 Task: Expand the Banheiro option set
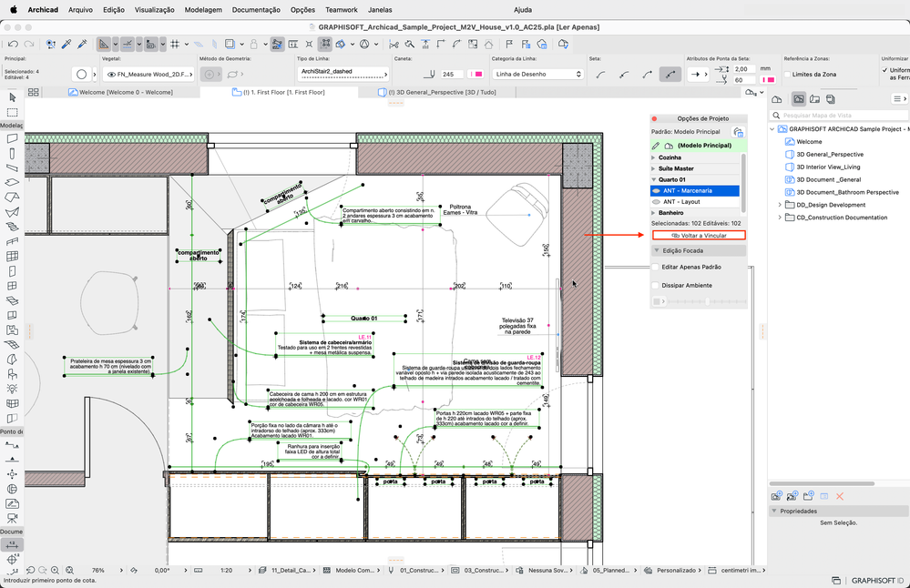653,213
